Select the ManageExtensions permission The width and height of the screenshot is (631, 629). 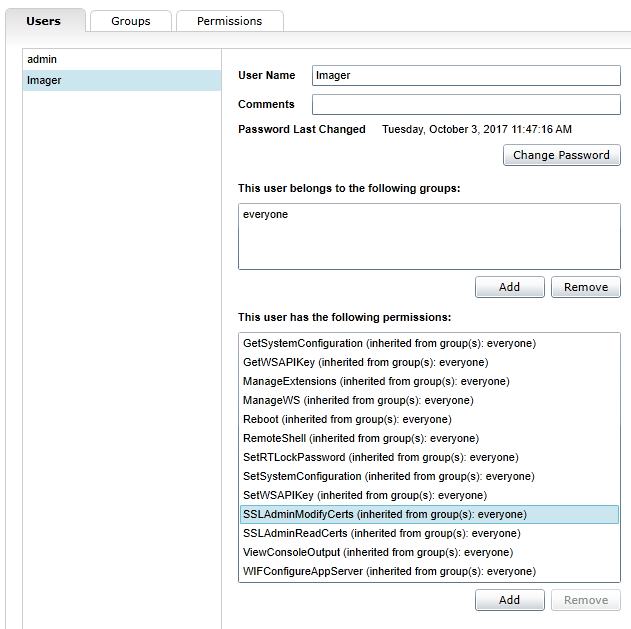tap(376, 381)
